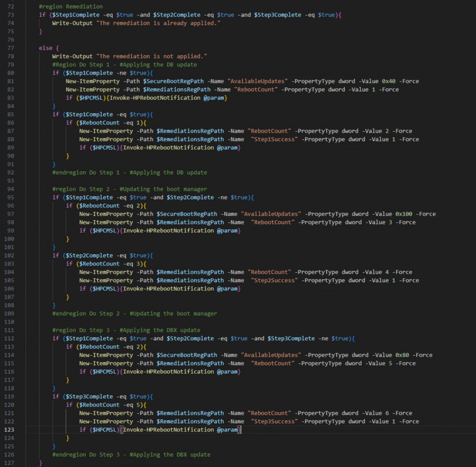Place cursor on the 0x40 value
Viewport: 476px width, 467px height.
tap(388, 81)
